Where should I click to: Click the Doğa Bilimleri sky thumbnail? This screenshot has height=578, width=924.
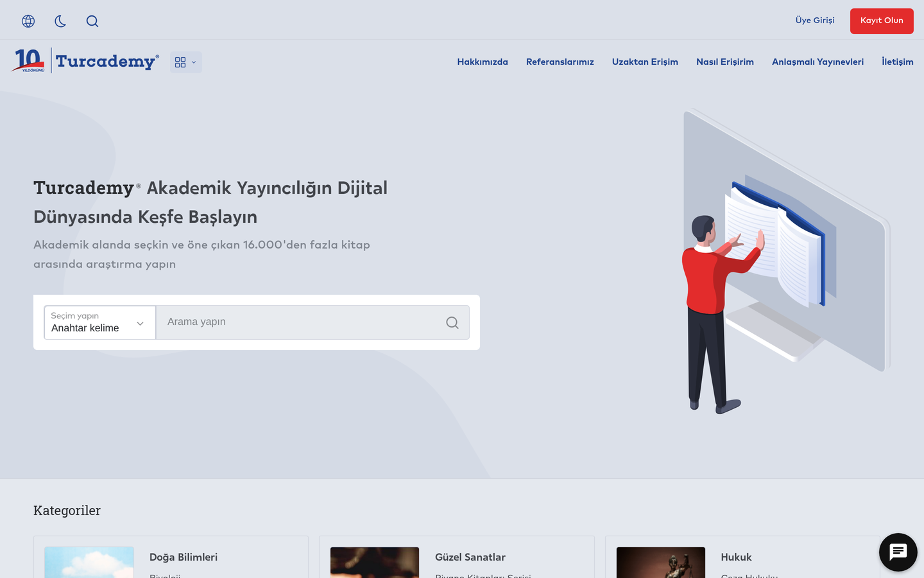(89, 563)
